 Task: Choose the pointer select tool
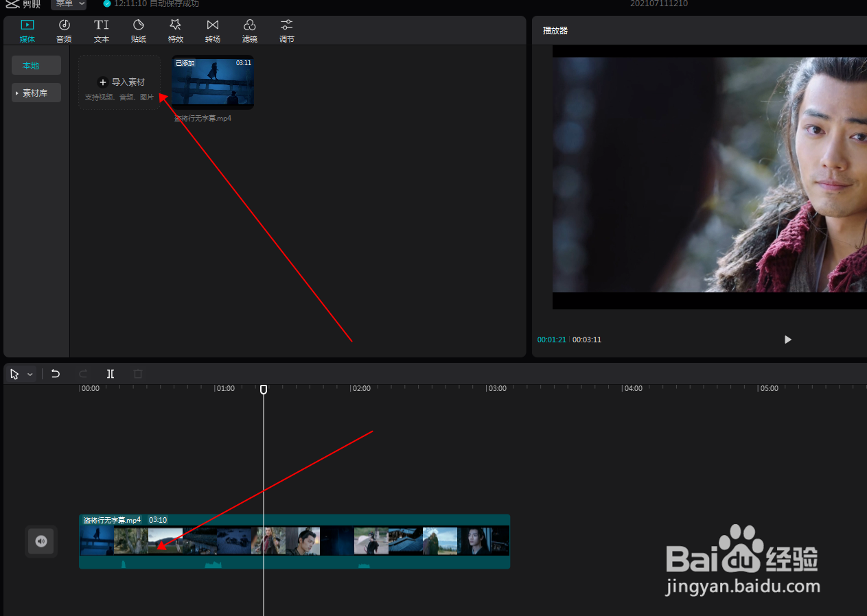coord(15,375)
